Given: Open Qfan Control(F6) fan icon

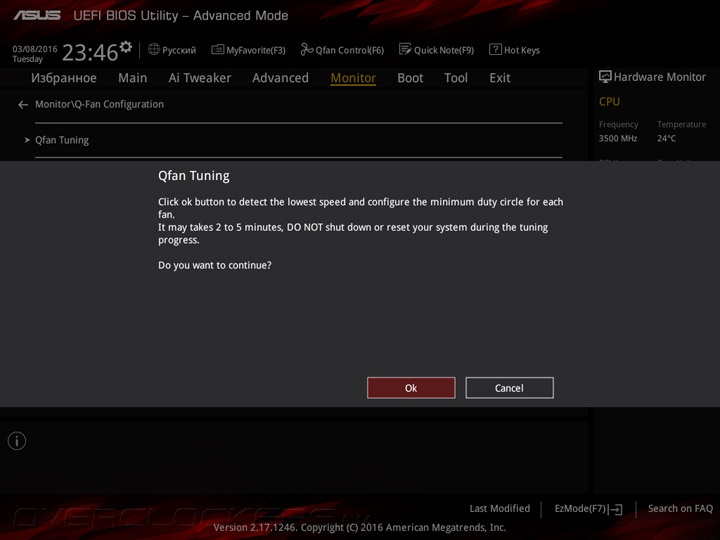Looking at the screenshot, I should (306, 50).
